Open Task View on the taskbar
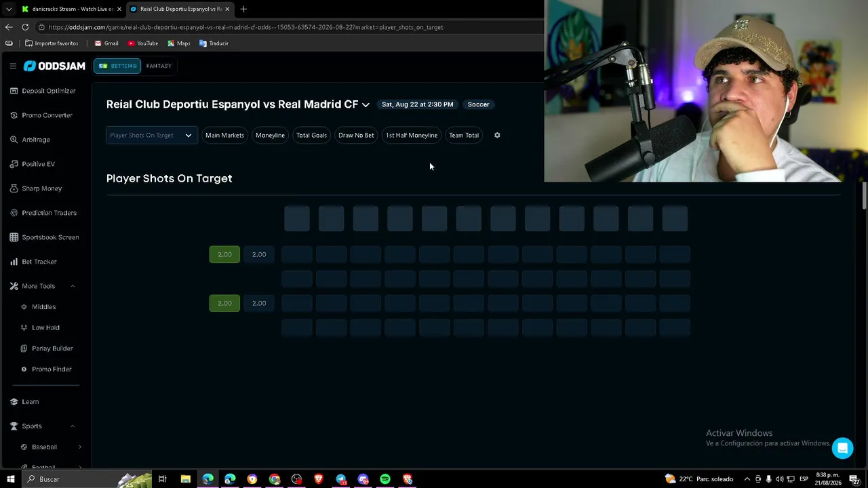This screenshot has height=488, width=868. click(163, 479)
